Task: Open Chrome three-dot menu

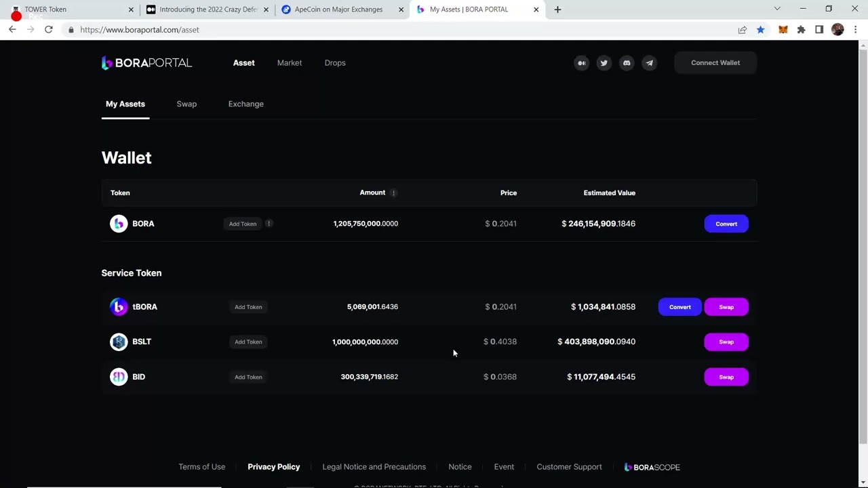Action: click(x=856, y=30)
